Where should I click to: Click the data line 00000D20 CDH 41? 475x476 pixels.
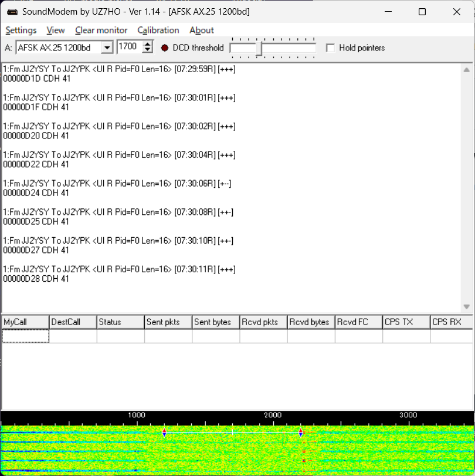(36, 136)
